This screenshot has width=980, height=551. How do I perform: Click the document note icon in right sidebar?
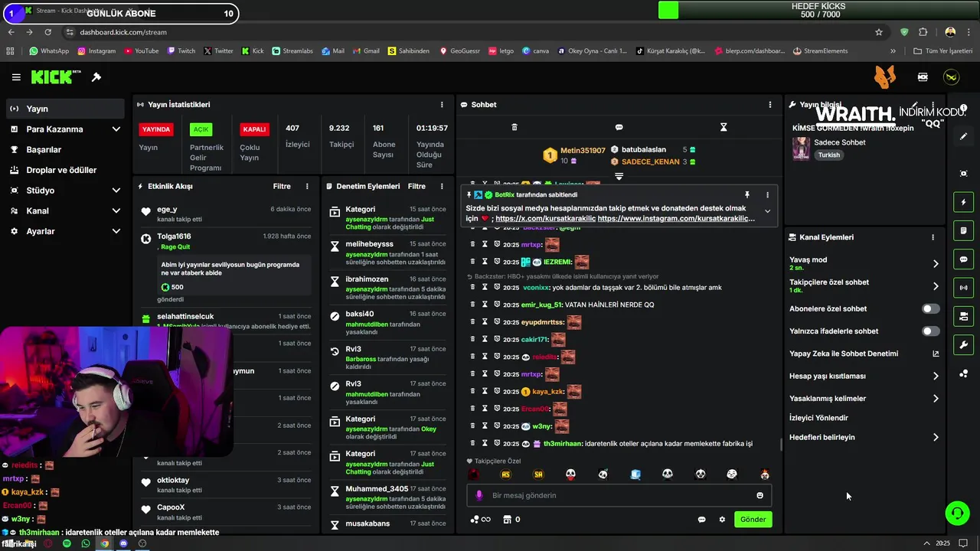coord(964,230)
